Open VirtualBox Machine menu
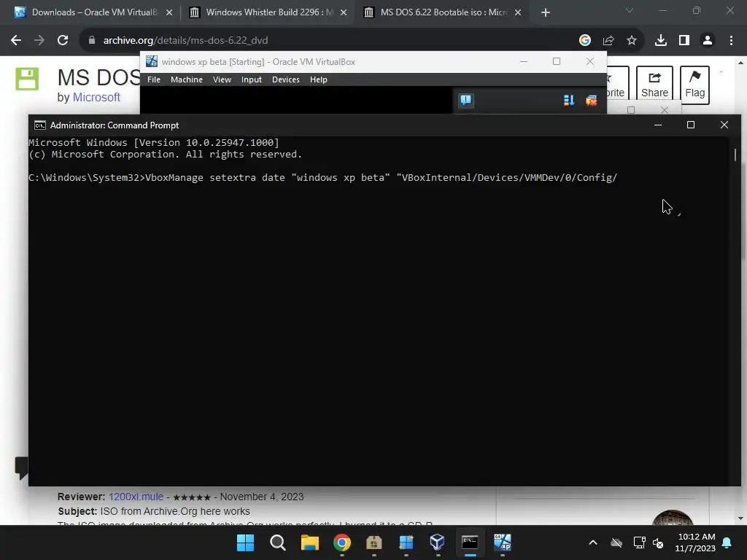 pos(187,79)
